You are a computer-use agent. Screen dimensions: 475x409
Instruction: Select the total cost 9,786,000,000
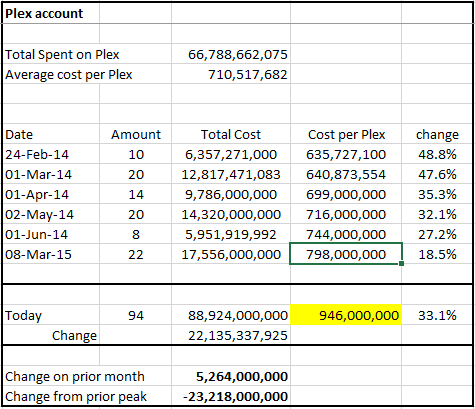(x=231, y=194)
